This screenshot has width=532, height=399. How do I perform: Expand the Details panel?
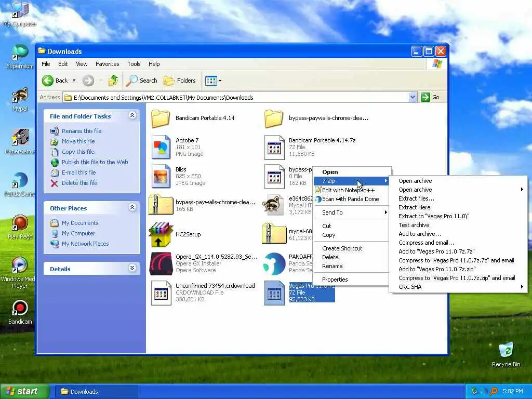pyautogui.click(x=132, y=268)
